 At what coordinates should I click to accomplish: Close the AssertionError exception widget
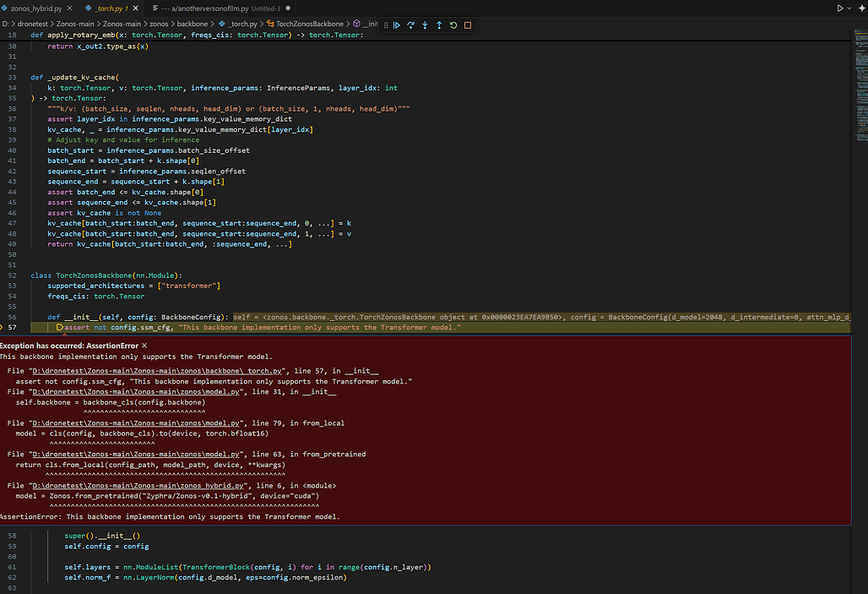tap(144, 346)
